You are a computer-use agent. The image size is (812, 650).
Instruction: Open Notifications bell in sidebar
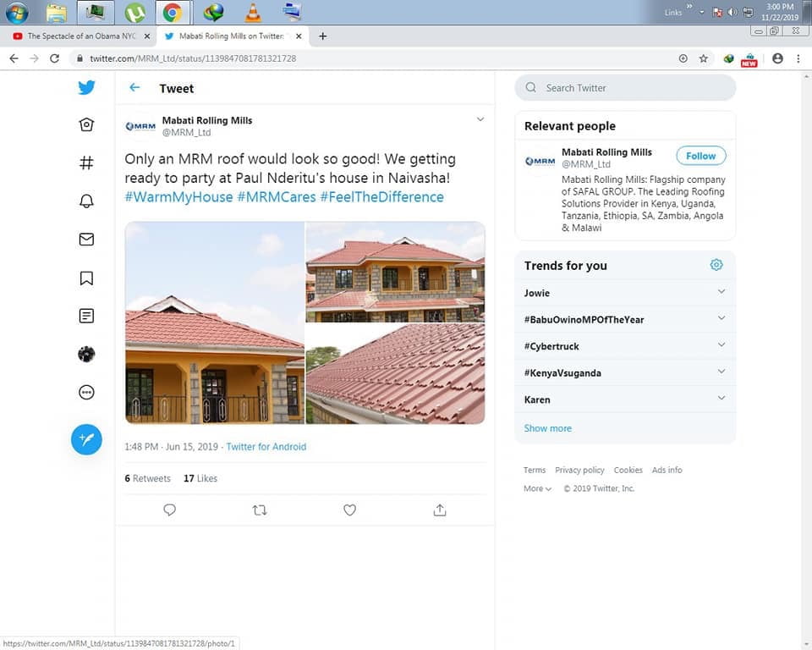86,201
